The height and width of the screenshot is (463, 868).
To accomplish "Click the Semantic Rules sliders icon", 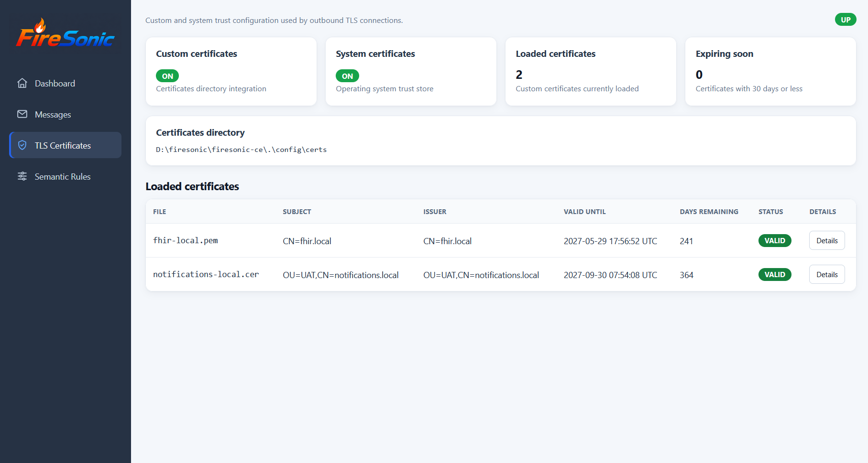I will (x=22, y=176).
